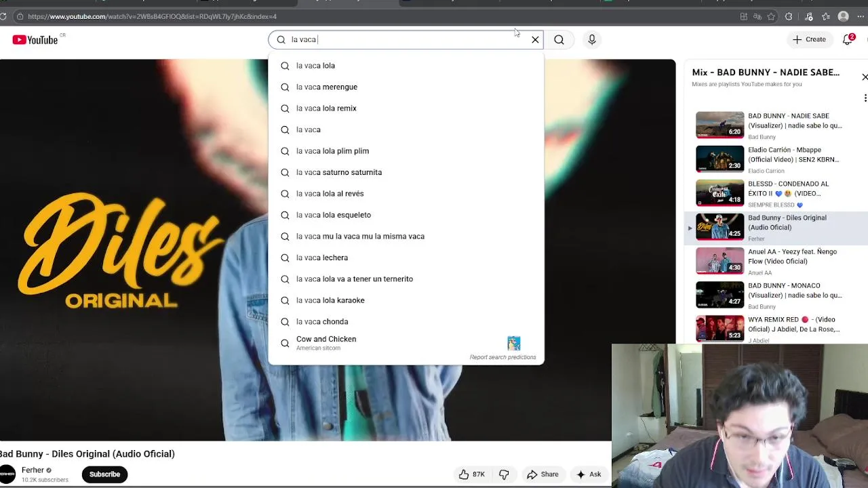Image resolution: width=868 pixels, height=488 pixels.
Task: Pick the suggestion 'la vaca lola plim plim'
Action: [x=406, y=151]
